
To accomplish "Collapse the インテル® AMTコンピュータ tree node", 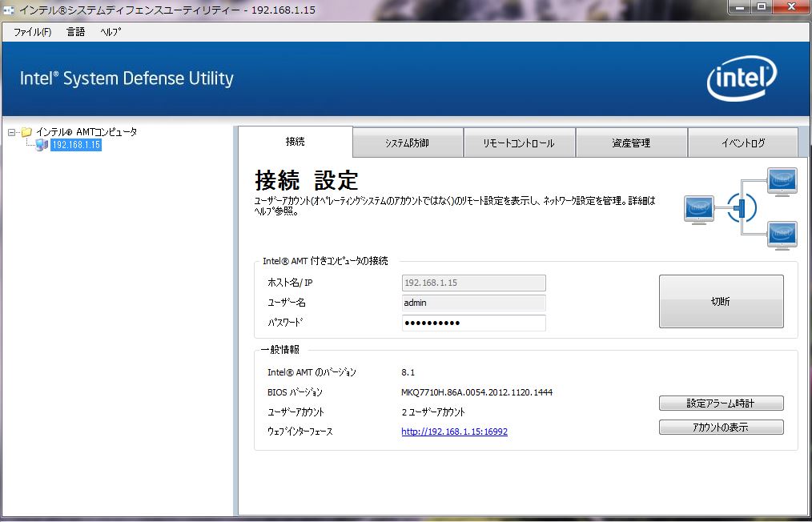I will pos(11,133).
